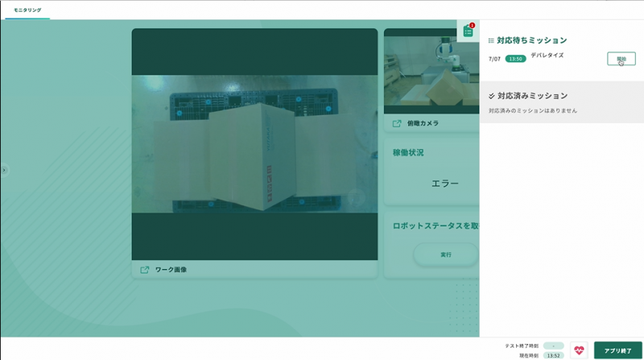Click the 13:52 current time value

[x=553, y=355]
